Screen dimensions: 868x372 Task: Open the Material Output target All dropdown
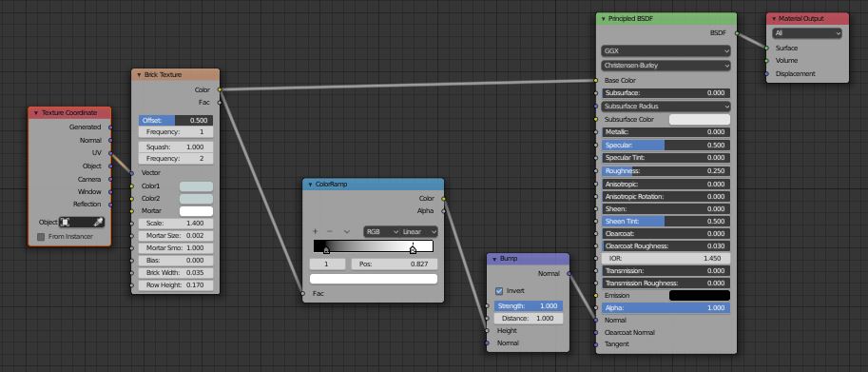pos(807,33)
